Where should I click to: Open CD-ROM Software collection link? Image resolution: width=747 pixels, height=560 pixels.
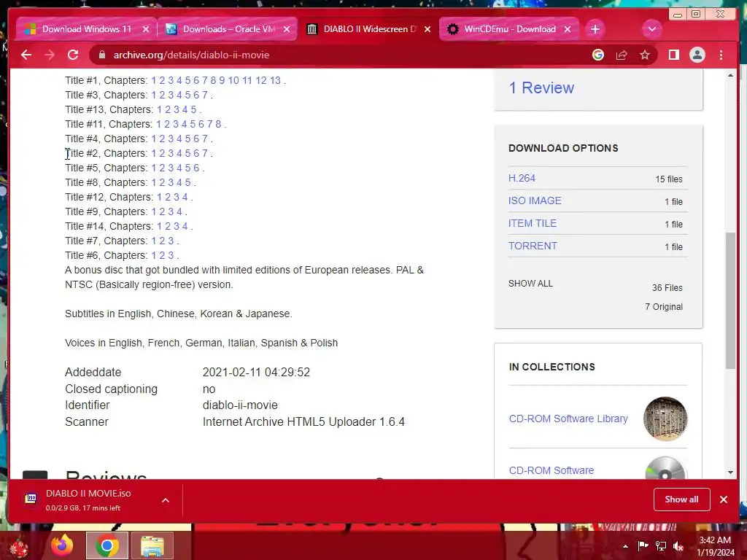click(x=551, y=470)
